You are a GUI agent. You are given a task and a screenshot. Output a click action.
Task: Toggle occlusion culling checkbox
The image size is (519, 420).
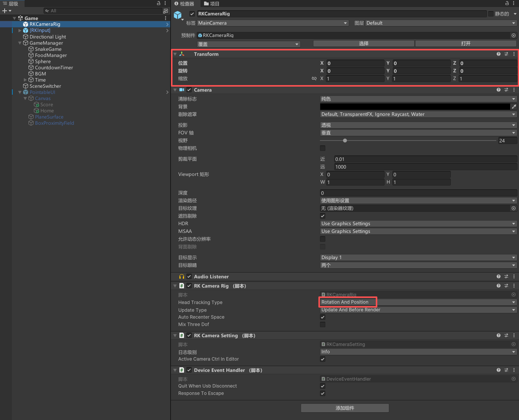click(x=323, y=216)
